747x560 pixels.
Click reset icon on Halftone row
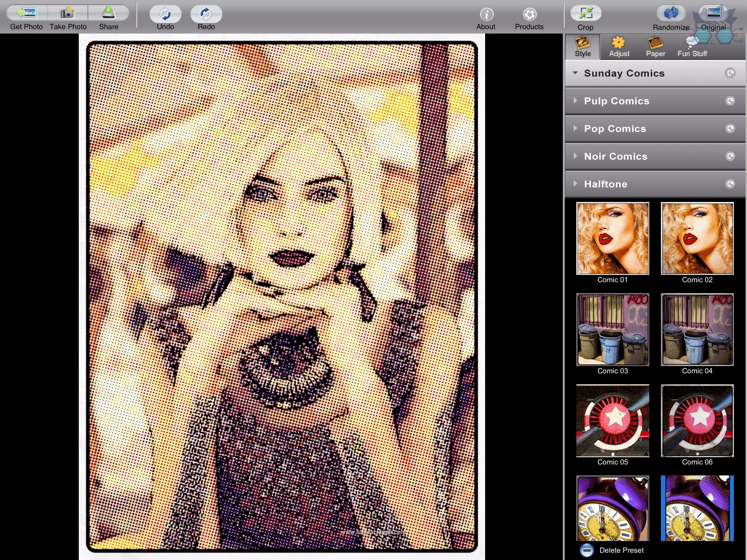point(730,184)
